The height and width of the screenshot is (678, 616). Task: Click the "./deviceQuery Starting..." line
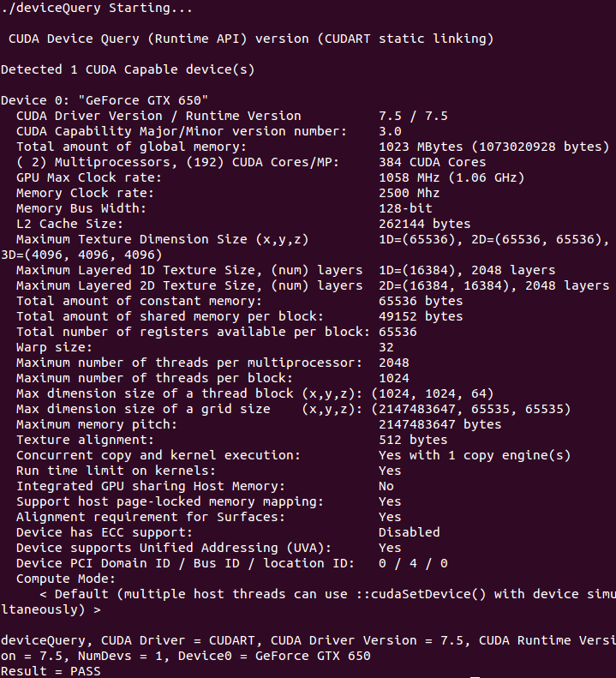[x=96, y=9]
